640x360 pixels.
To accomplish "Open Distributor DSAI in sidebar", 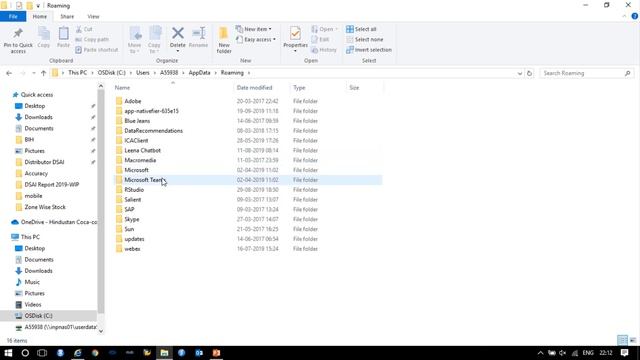I will [x=44, y=162].
